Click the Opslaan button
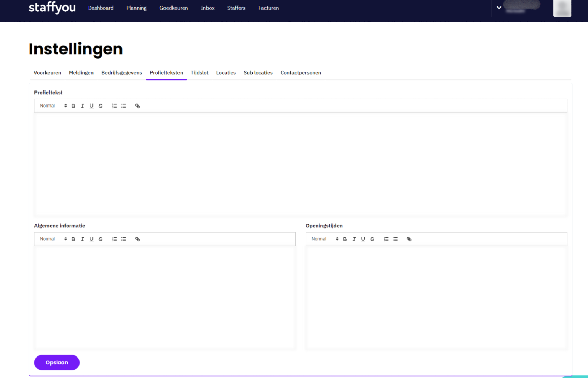The image size is (588, 378). (x=57, y=362)
